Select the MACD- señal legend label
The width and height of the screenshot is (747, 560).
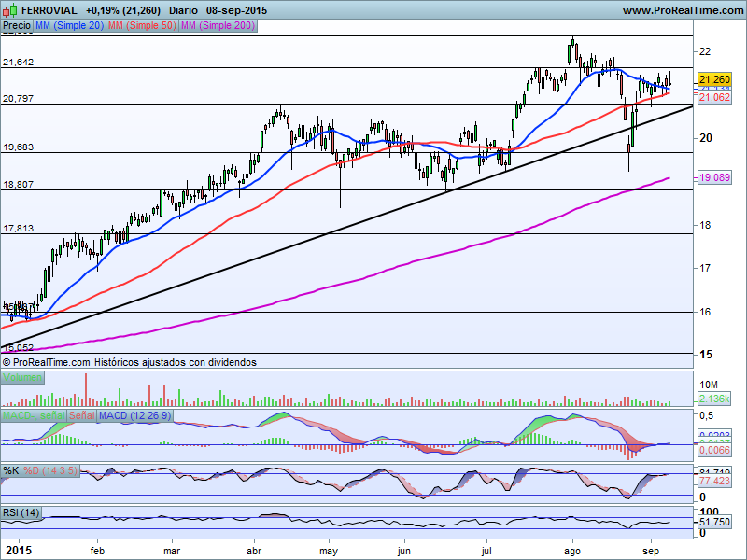pyautogui.click(x=34, y=415)
